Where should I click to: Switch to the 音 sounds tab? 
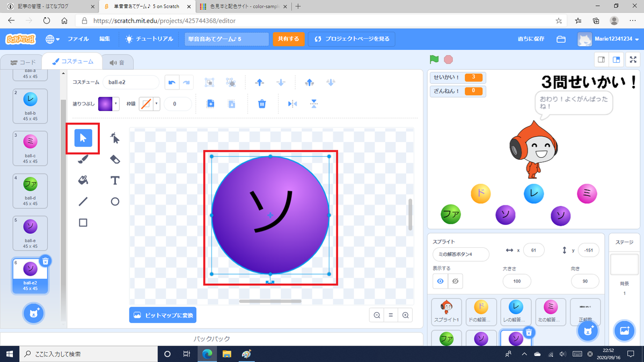(x=117, y=62)
